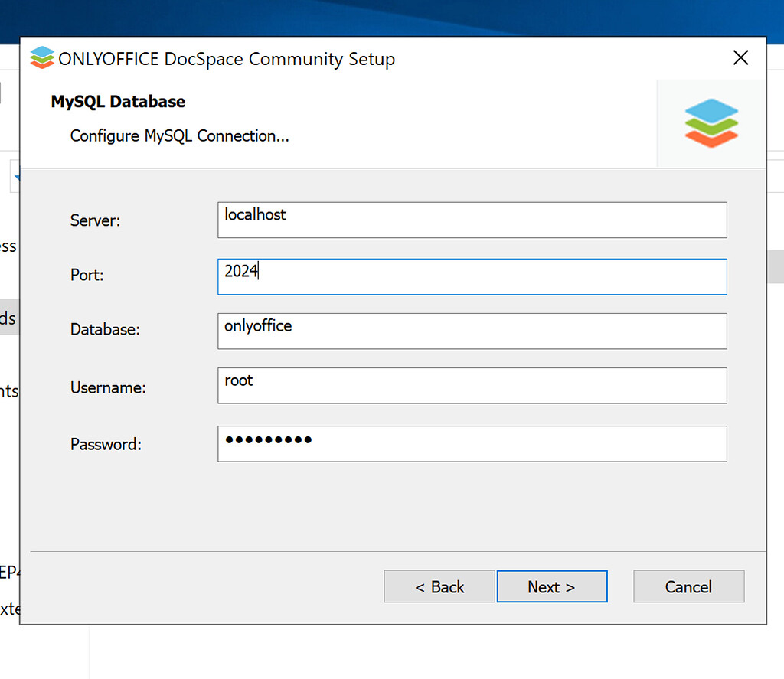The image size is (784, 679).
Task: Click the Next button to continue setup
Action: pos(552,586)
